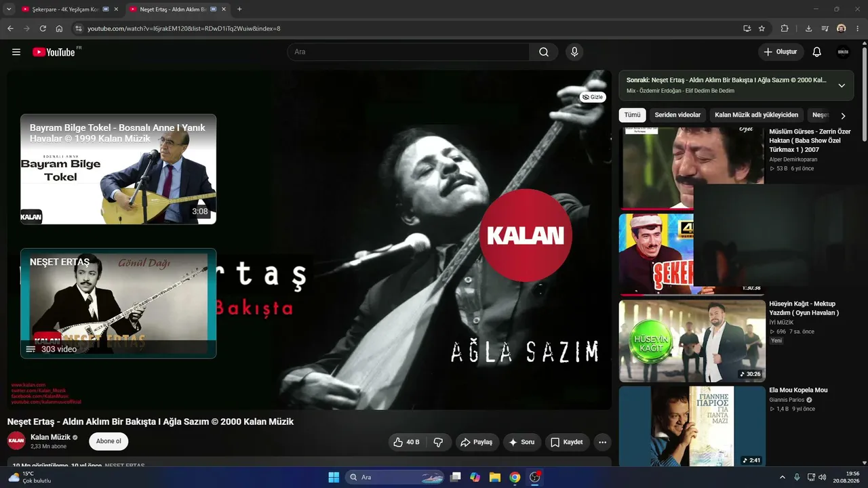Open a new browser tab

pyautogui.click(x=239, y=9)
